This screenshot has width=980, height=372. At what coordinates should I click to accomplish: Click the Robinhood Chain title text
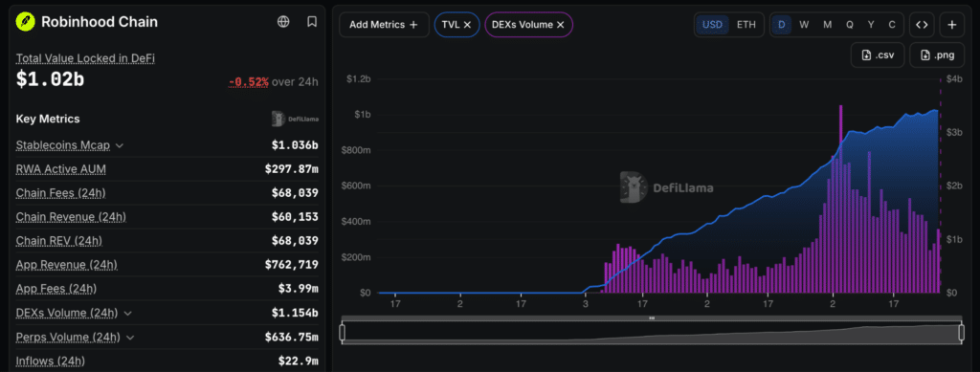pyautogui.click(x=100, y=22)
